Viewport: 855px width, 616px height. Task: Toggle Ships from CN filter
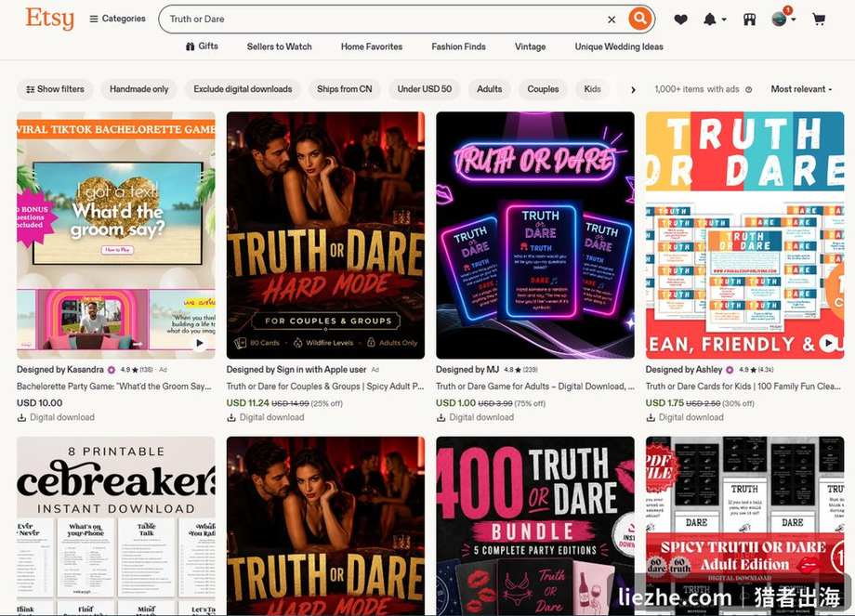pos(344,89)
